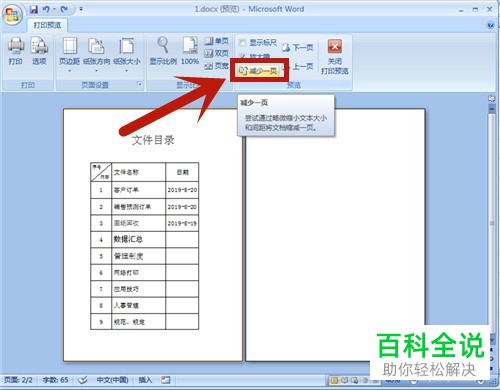Click the 文件名称 table header cell

pos(138,172)
